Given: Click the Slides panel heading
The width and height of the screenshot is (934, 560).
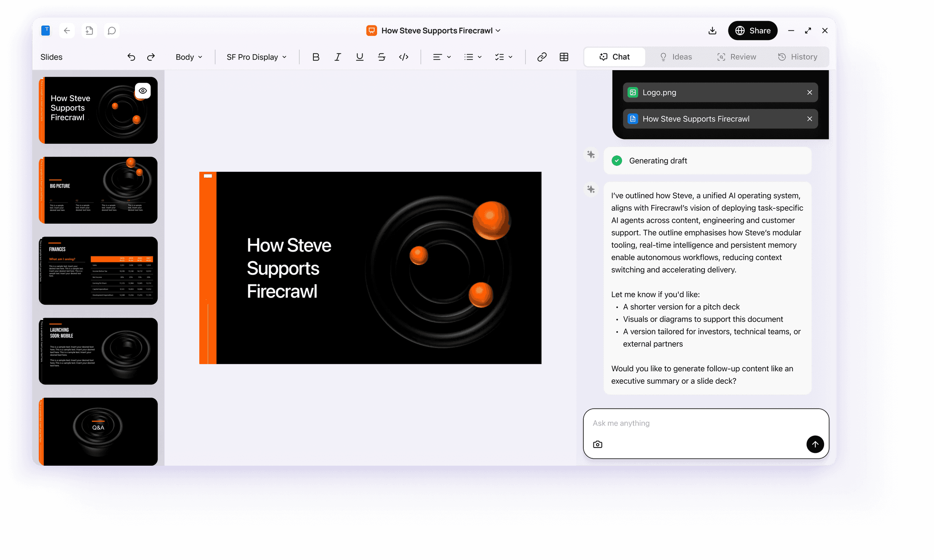Looking at the screenshot, I should coord(52,57).
